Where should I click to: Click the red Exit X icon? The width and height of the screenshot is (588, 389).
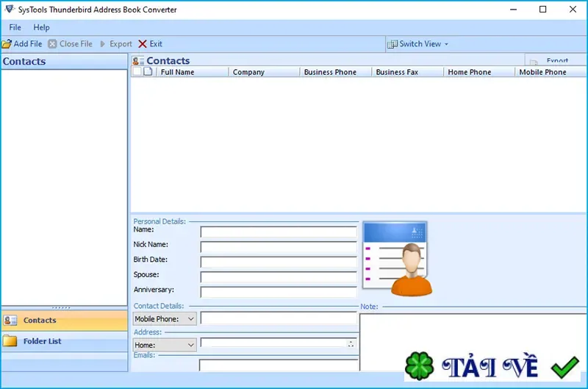coord(143,44)
